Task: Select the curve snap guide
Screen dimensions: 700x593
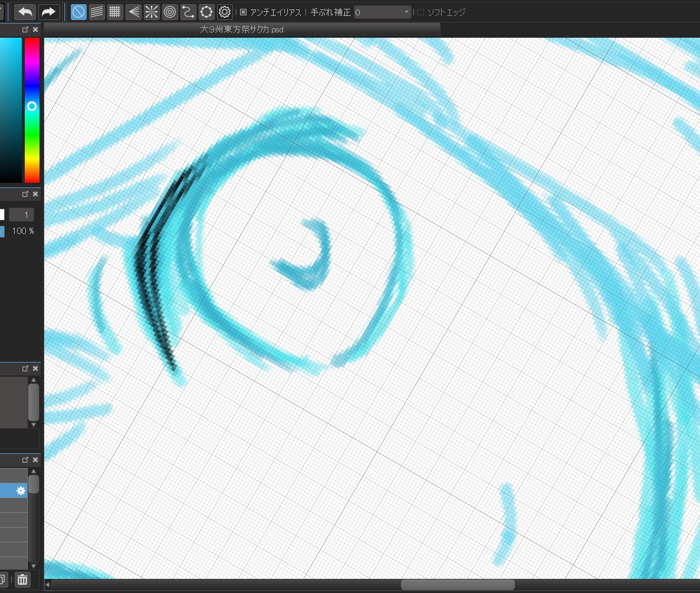Action: pyautogui.click(x=188, y=12)
